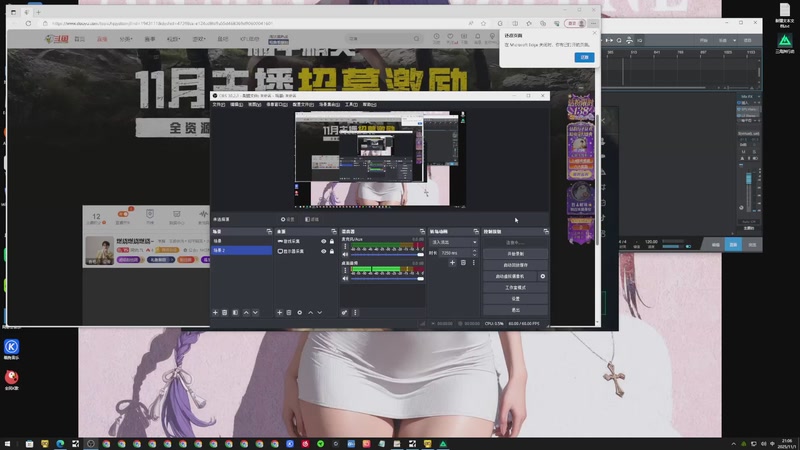Remove scene transition with trash icon

pos(463,263)
